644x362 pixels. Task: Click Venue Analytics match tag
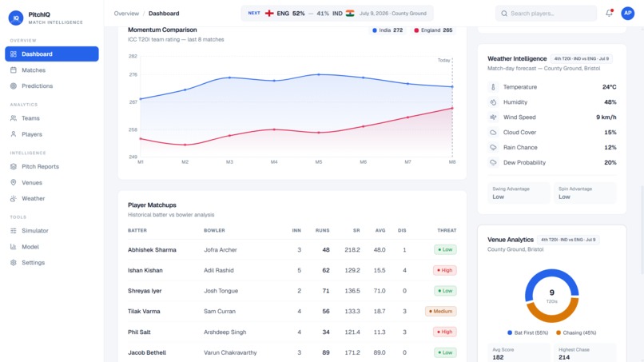tap(568, 240)
